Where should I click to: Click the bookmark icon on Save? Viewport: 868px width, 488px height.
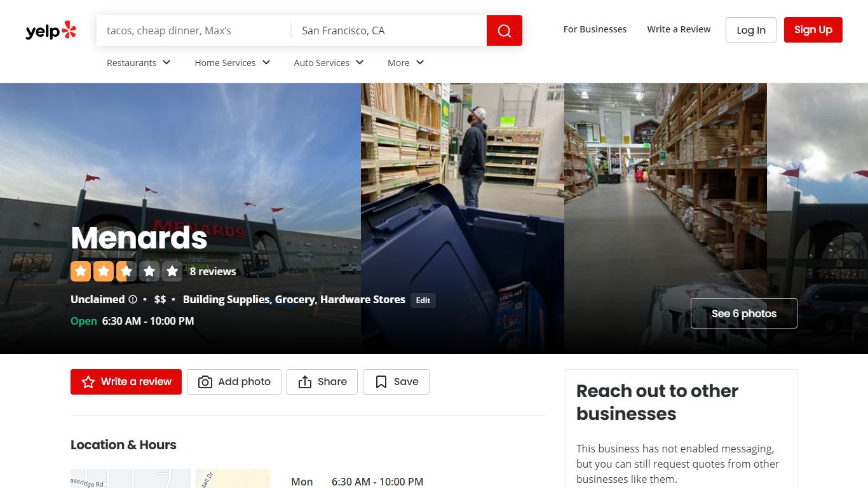[381, 382]
